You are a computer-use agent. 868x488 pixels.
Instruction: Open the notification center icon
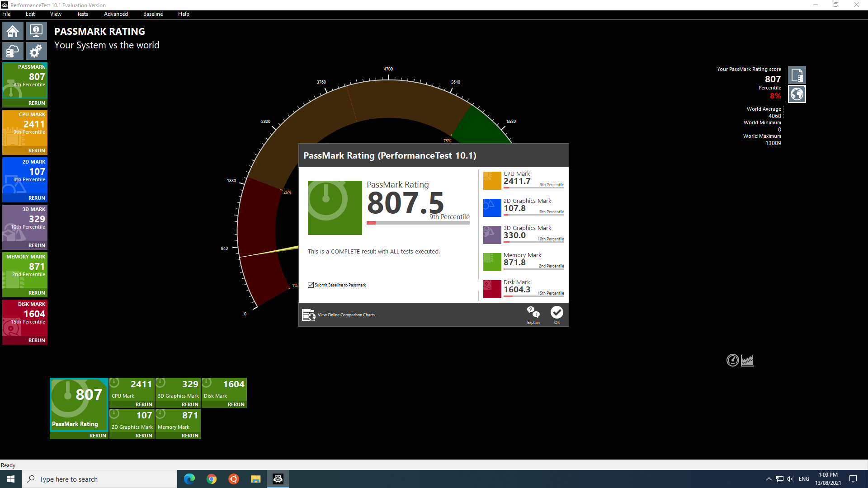coord(853,479)
